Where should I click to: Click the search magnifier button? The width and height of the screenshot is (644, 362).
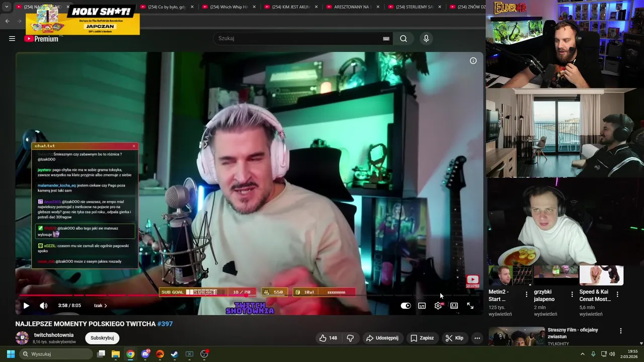(x=404, y=39)
